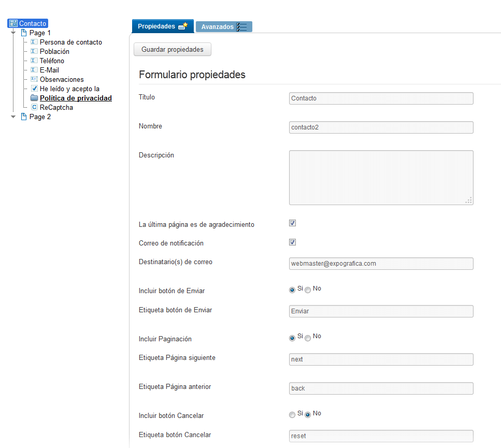Select Page 1 label in tree
Screen dimensions: 501x448
coord(40,33)
